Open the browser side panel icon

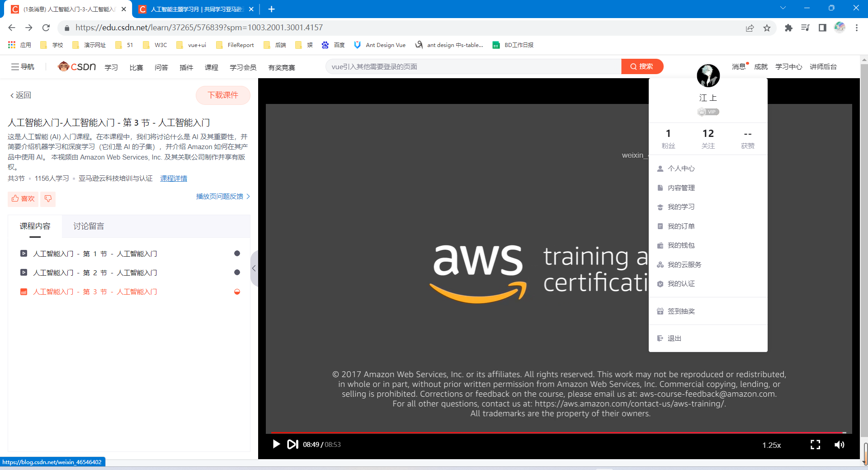click(x=822, y=28)
